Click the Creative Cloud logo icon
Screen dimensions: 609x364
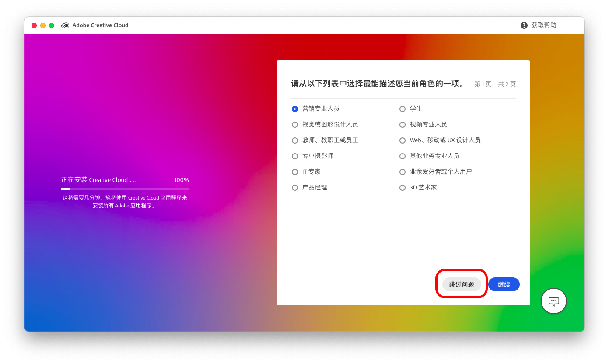[65, 25]
